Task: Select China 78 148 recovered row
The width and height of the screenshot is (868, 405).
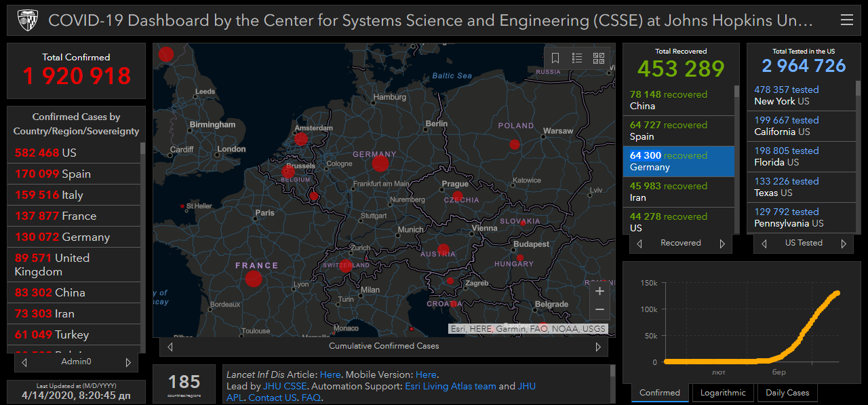Action: pos(678,100)
